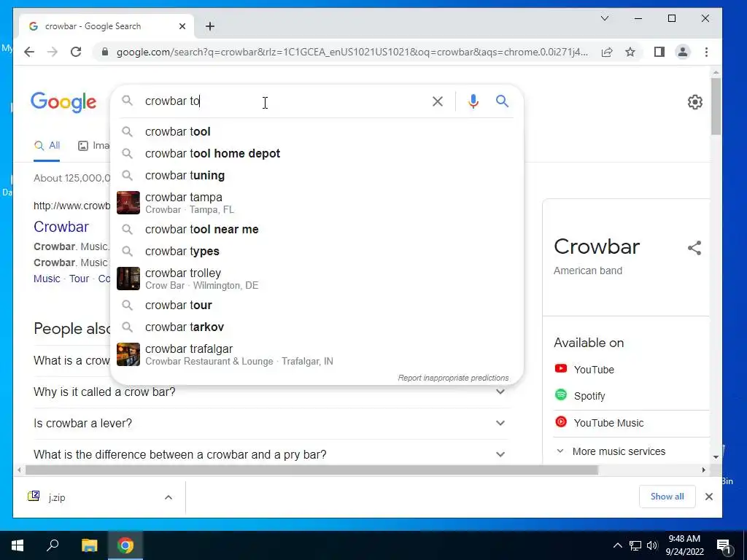The height and width of the screenshot is (560, 747).
Task: Switch to the Images results tab
Action: coord(94,146)
